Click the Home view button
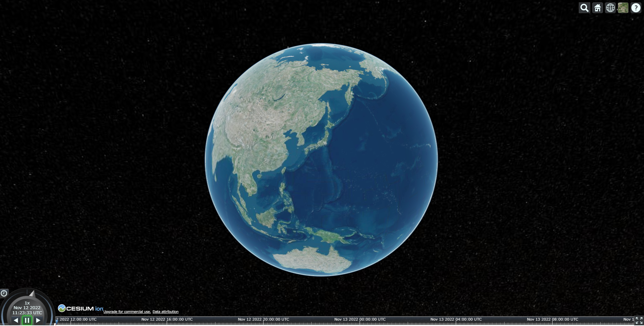The image size is (644, 326). [x=597, y=8]
